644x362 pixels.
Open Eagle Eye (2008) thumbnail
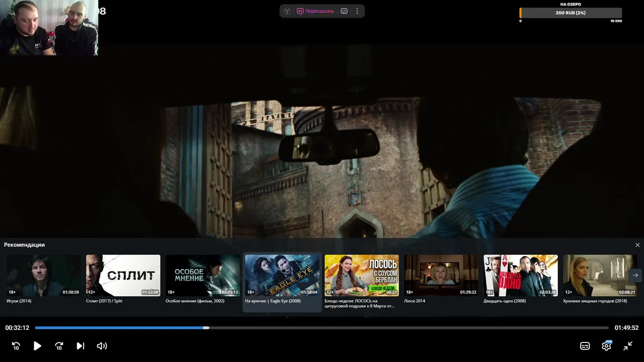click(282, 276)
